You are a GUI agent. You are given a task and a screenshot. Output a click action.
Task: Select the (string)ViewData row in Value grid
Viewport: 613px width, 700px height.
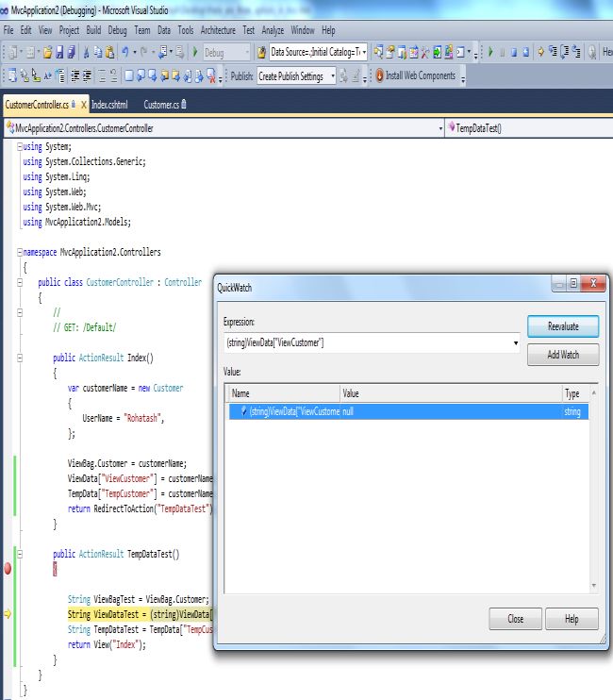pos(408,411)
